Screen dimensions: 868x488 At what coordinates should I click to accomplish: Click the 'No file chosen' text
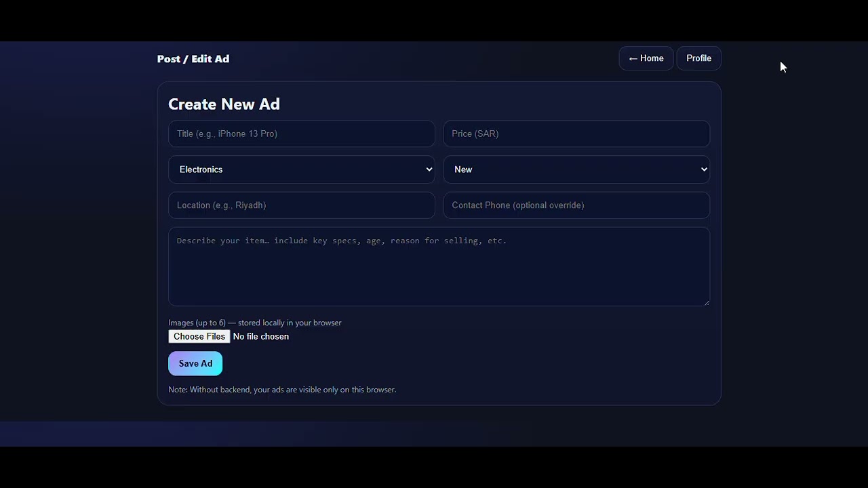tap(261, 337)
